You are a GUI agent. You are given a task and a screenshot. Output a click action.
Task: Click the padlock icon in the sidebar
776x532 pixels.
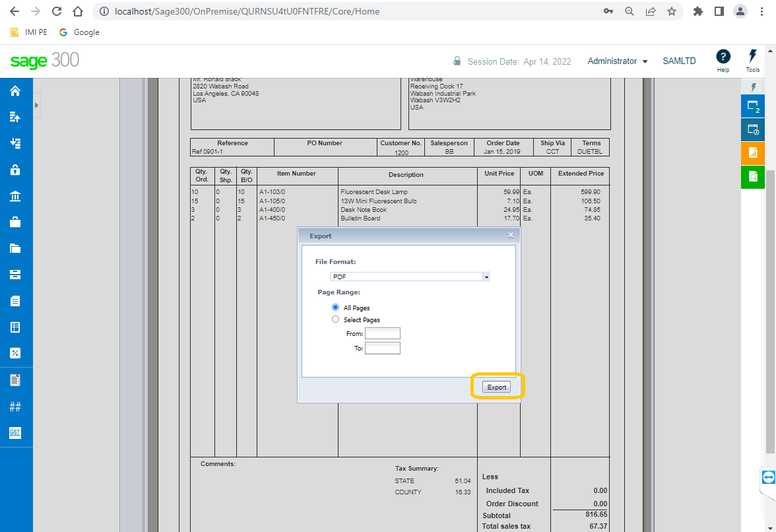[x=16, y=170]
